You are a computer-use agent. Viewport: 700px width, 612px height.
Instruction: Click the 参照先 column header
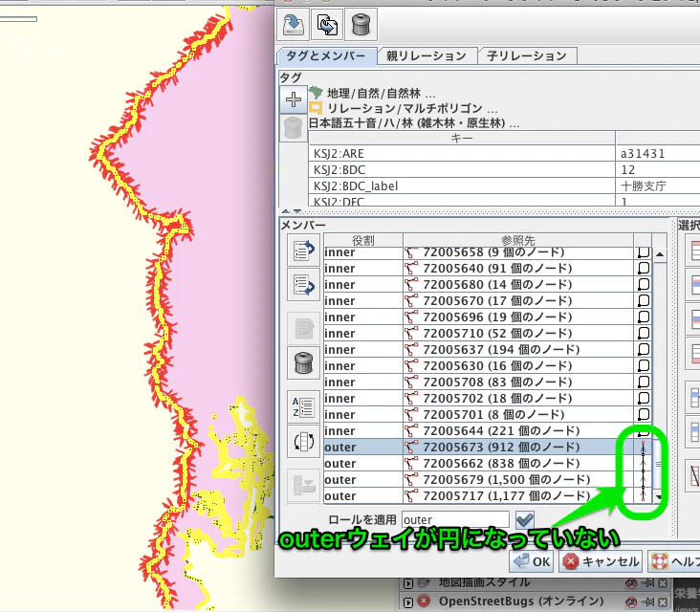pos(518,241)
